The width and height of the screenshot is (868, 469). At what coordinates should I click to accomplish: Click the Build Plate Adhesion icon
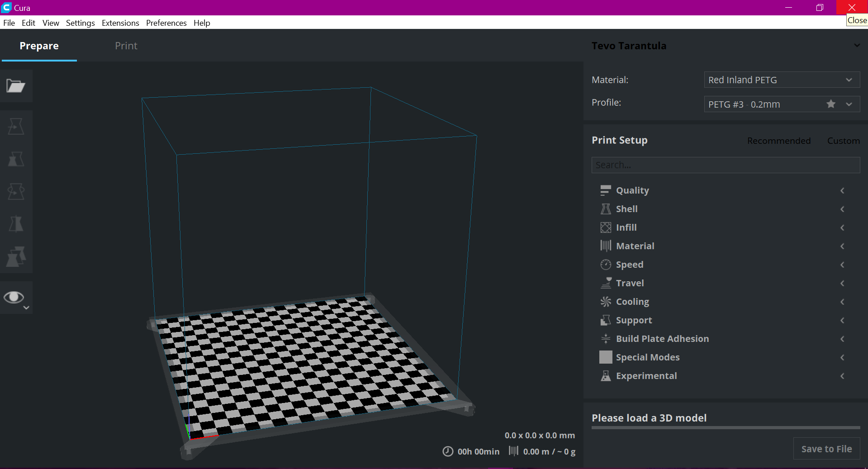click(606, 339)
